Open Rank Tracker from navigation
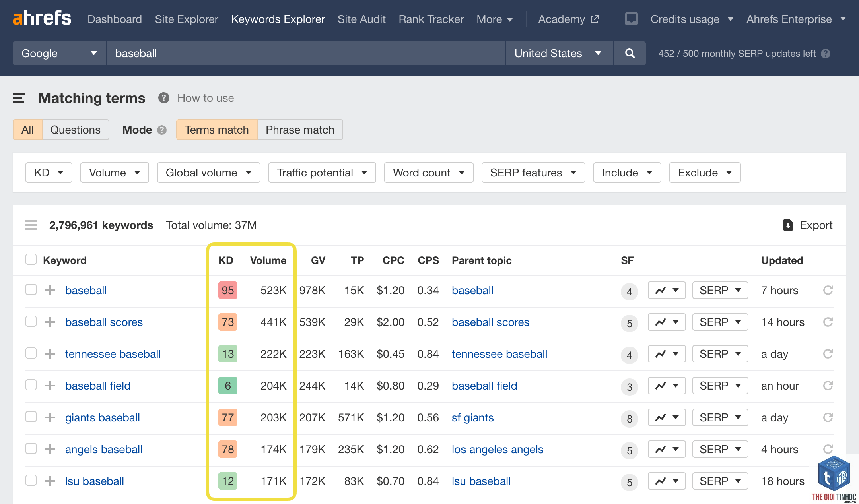Viewport: 859px width, 504px height. tap(431, 19)
